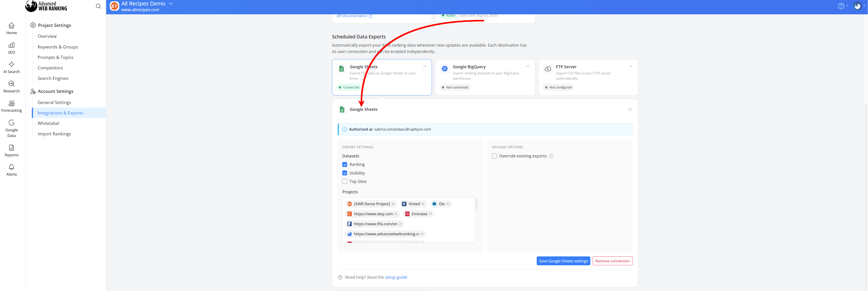This screenshot has width=868, height=291.
Task: Click the Project Settings header
Action: click(x=54, y=25)
